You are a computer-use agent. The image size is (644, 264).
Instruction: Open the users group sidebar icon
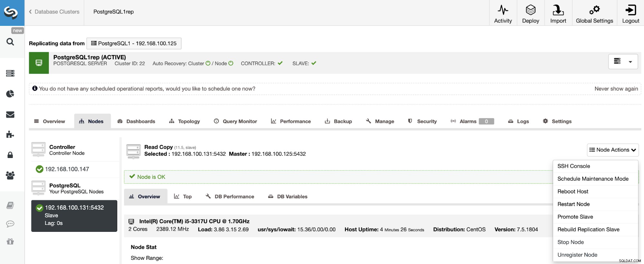pos(10,175)
